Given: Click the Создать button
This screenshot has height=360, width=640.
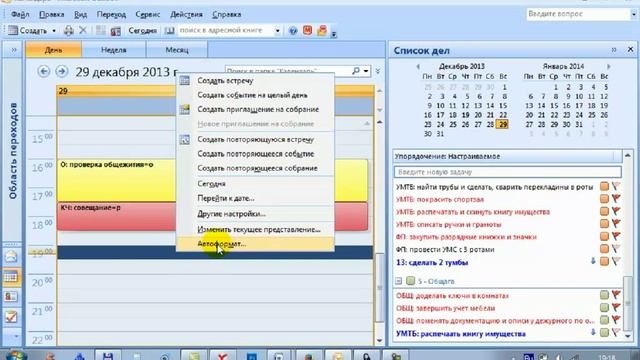Looking at the screenshot, I should click(x=28, y=31).
